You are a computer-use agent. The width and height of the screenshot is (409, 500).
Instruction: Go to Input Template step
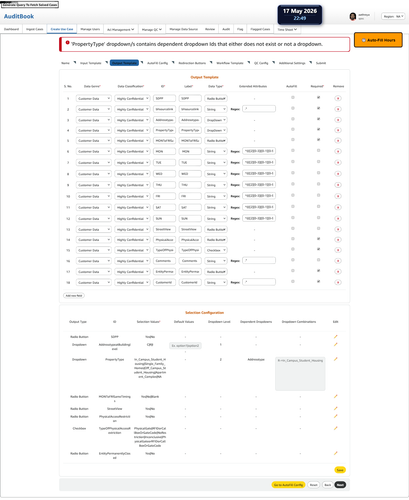(90, 63)
